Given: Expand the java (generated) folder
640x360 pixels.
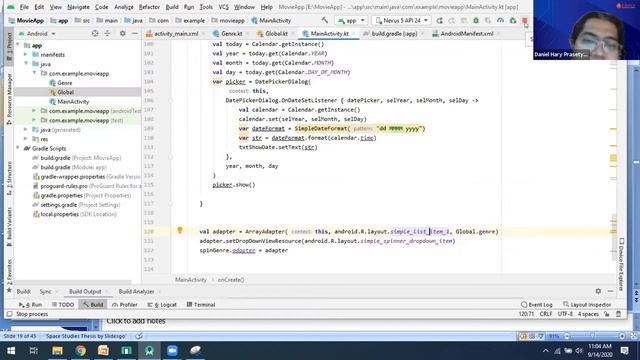Looking at the screenshot, I should point(26,130).
